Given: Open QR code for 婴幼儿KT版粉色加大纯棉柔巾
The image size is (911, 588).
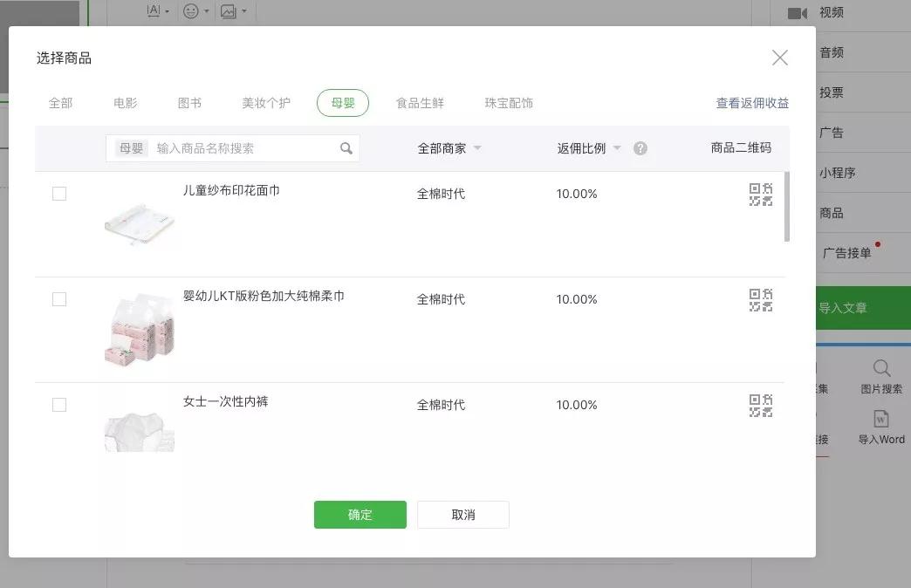Looking at the screenshot, I should [x=761, y=300].
